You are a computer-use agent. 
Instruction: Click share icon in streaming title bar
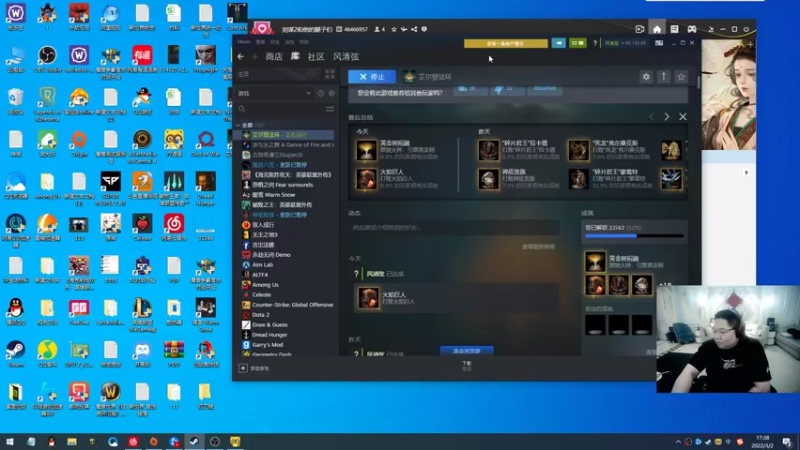(414, 30)
